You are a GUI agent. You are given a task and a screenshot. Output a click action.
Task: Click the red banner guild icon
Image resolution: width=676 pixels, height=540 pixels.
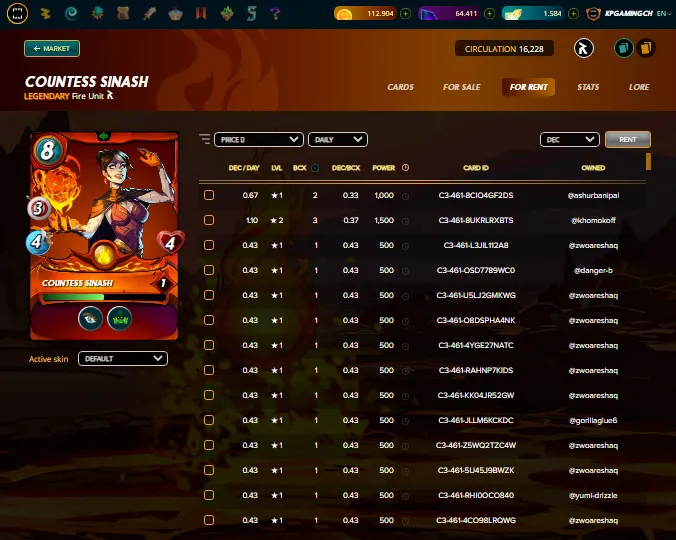[201, 13]
